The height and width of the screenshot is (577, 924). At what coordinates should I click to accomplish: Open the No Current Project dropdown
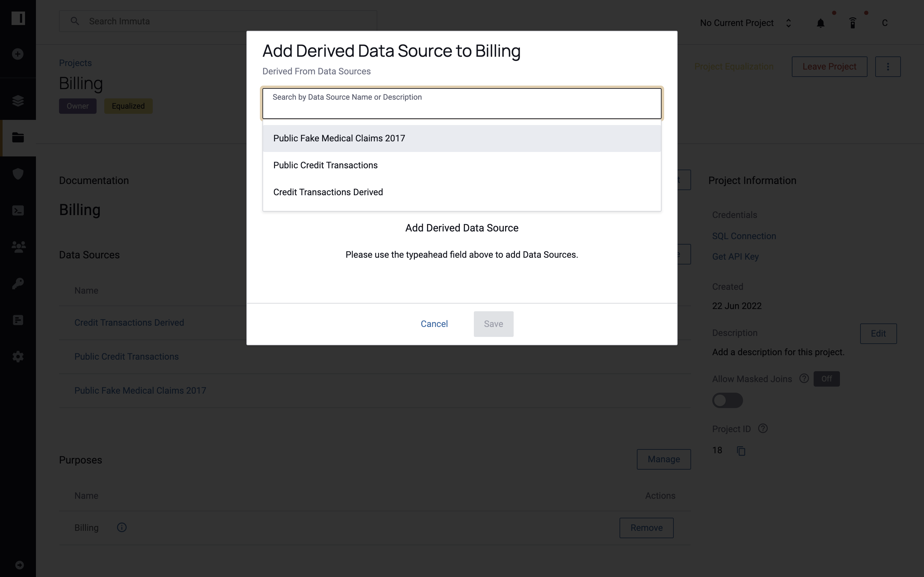[744, 22]
